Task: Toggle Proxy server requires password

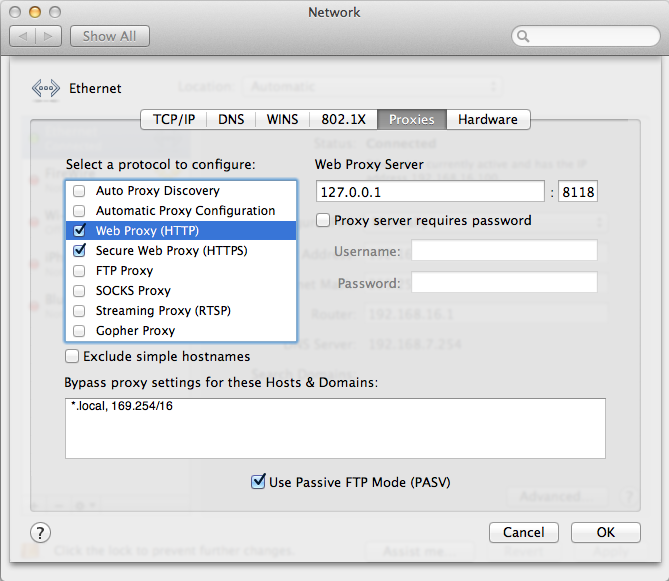Action: 323,220
